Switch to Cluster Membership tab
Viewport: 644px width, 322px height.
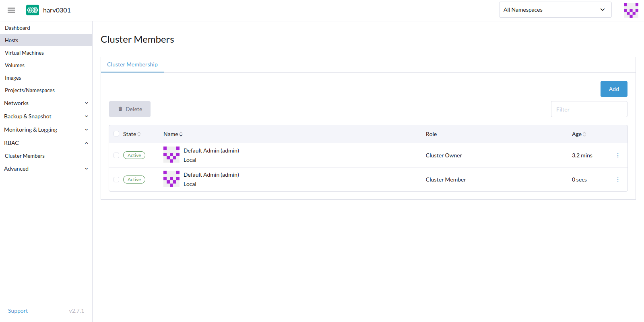[132, 64]
